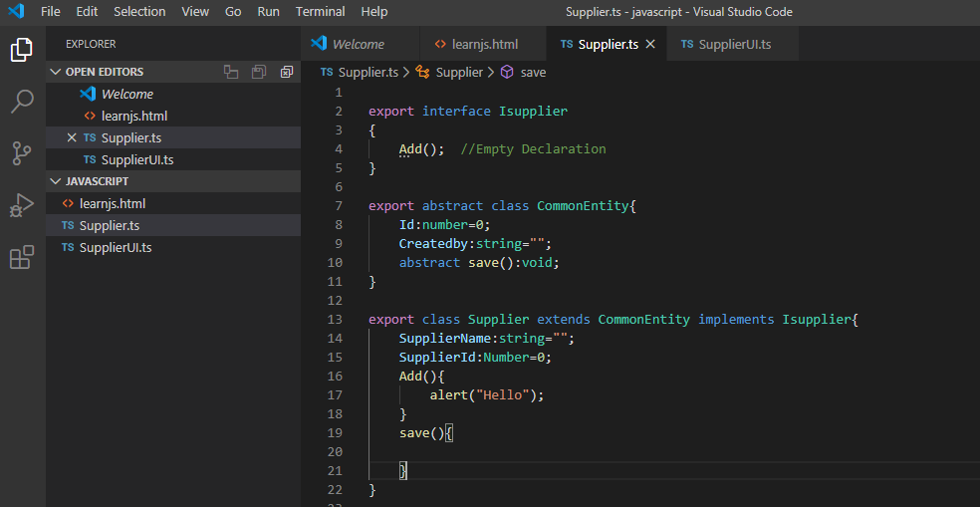Switch to the learnjs.html tab

483,44
